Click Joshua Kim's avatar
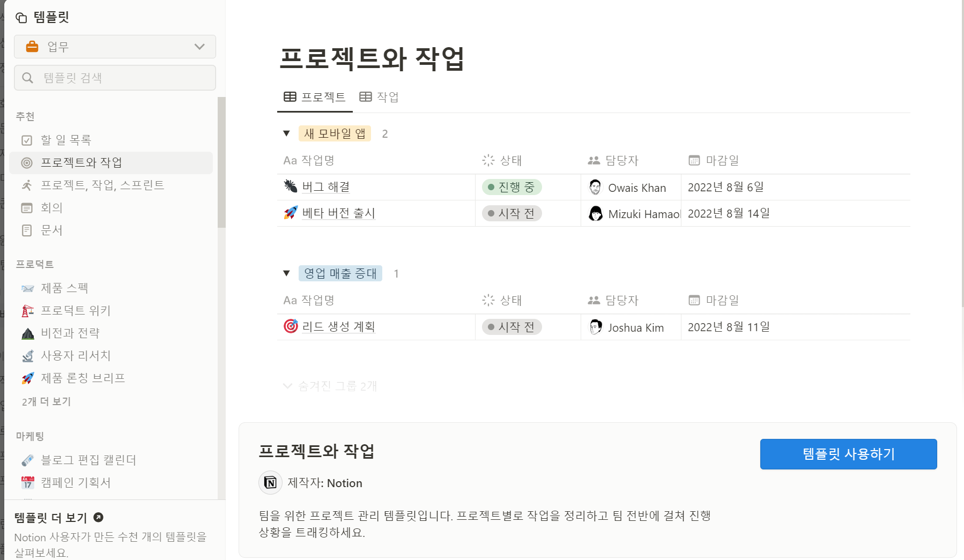The height and width of the screenshot is (560, 964). point(595,327)
